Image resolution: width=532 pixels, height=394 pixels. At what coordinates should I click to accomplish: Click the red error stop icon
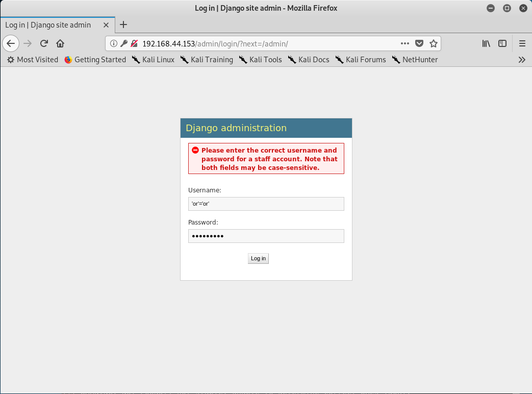tap(195, 150)
